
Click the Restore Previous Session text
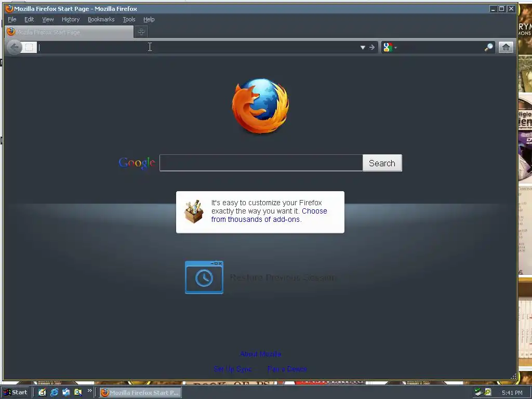click(x=283, y=277)
